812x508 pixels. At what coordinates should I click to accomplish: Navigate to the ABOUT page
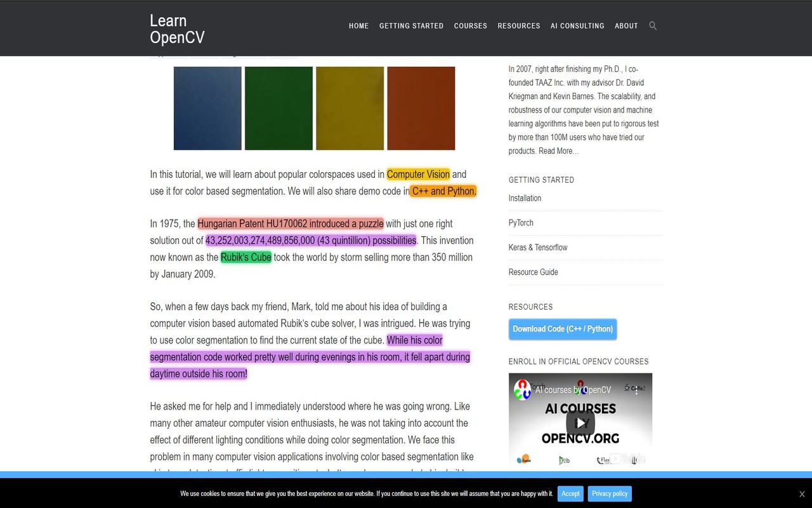626,26
